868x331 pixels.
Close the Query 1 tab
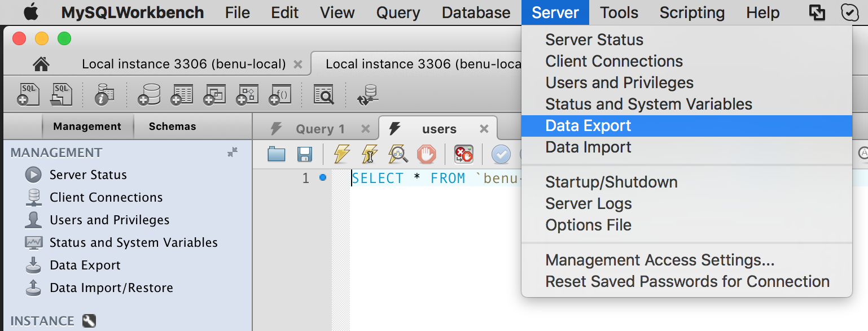click(x=366, y=129)
